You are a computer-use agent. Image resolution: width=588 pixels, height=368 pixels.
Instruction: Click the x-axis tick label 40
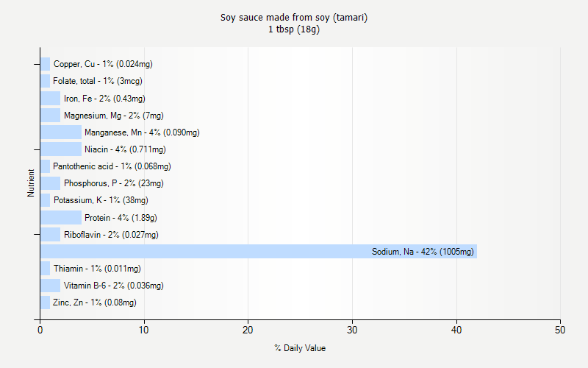(456, 330)
